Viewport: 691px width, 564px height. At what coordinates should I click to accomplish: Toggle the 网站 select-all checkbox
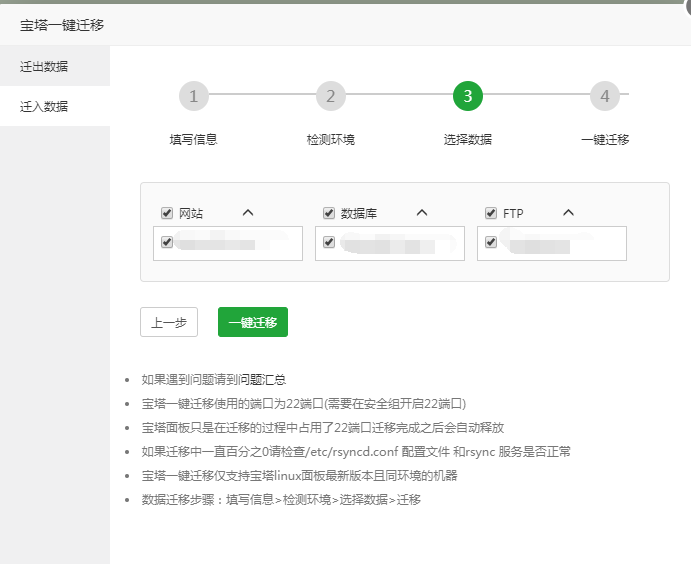[x=167, y=213]
